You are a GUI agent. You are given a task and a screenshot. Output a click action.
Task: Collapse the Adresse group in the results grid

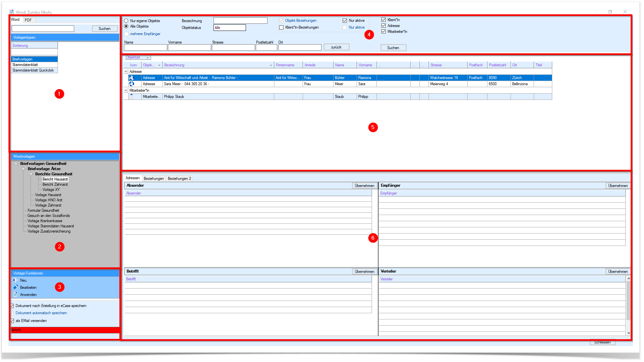(x=126, y=72)
